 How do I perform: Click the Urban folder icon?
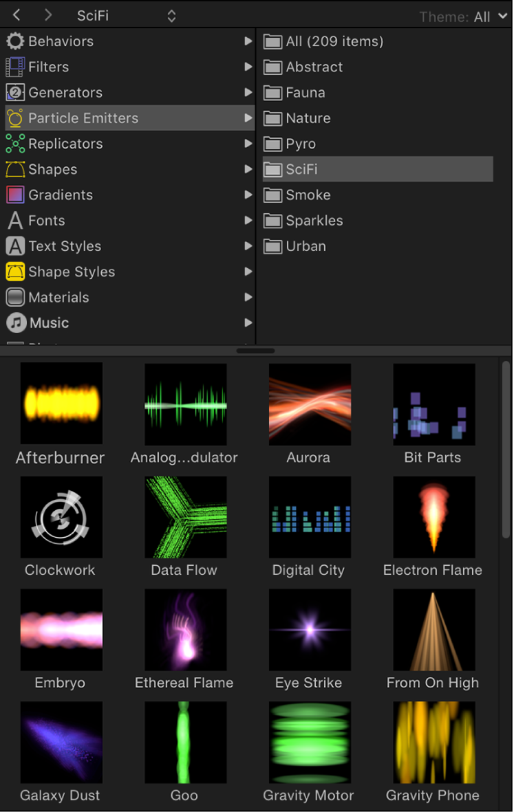(272, 246)
